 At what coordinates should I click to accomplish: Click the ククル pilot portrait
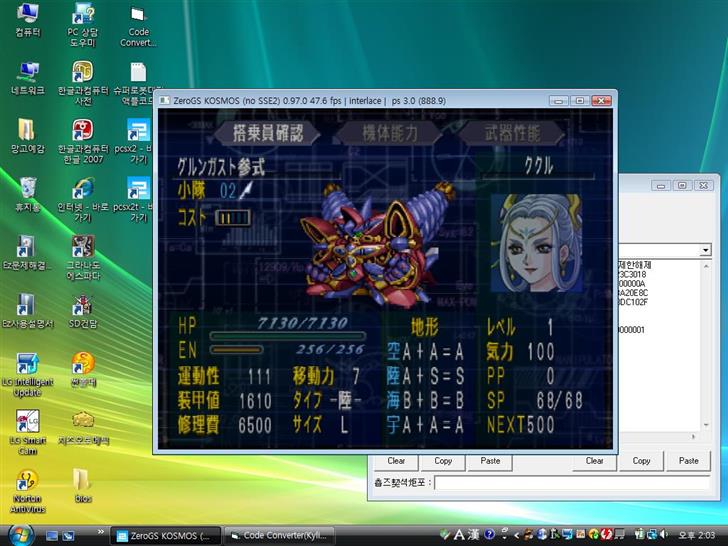536,243
